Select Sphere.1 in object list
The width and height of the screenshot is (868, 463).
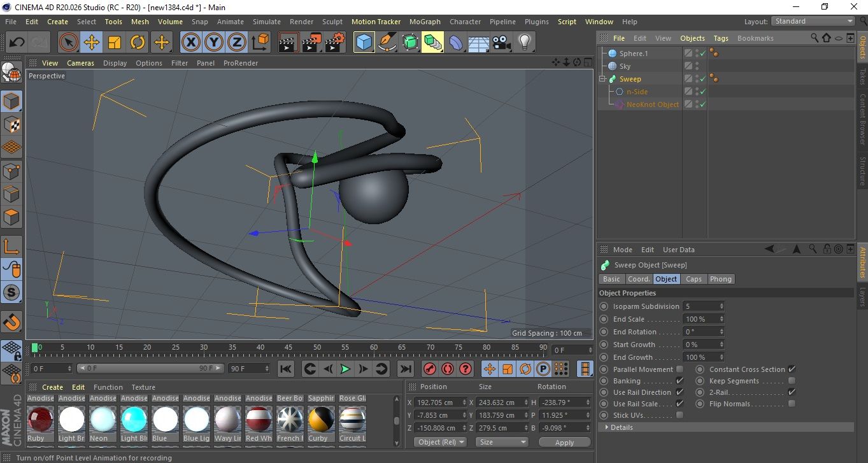[633, 53]
